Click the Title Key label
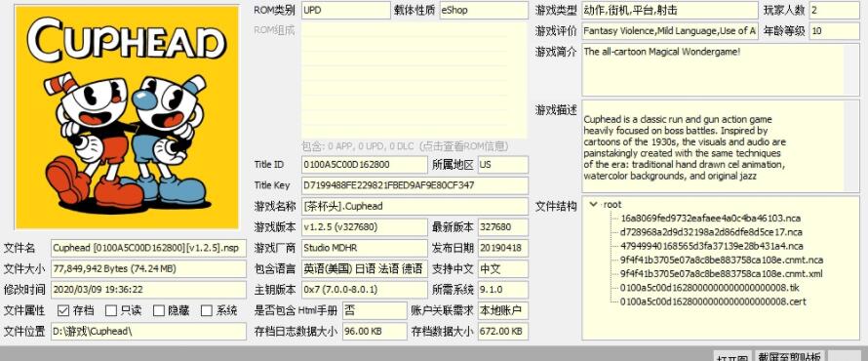 click(x=272, y=185)
